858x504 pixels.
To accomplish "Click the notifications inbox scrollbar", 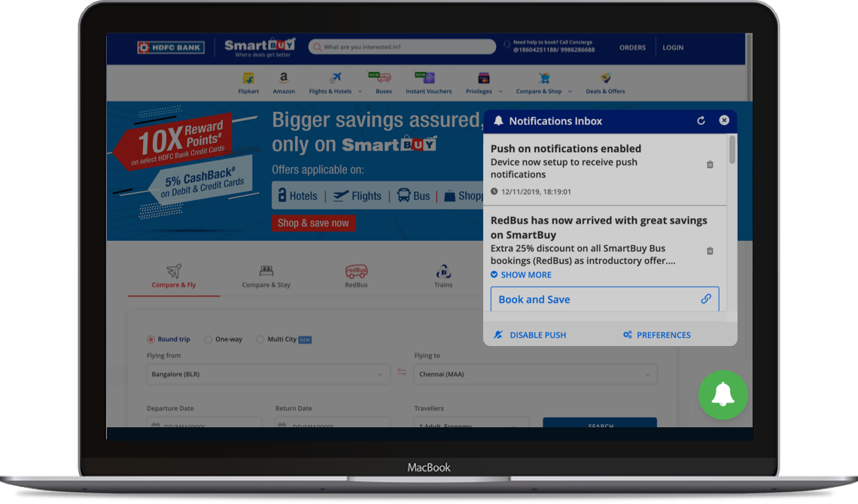I will [732, 149].
